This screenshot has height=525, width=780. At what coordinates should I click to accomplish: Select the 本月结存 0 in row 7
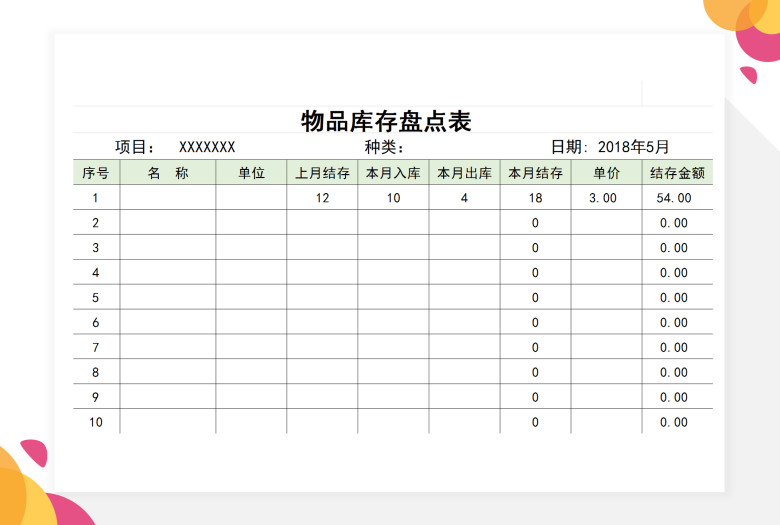[x=536, y=347]
